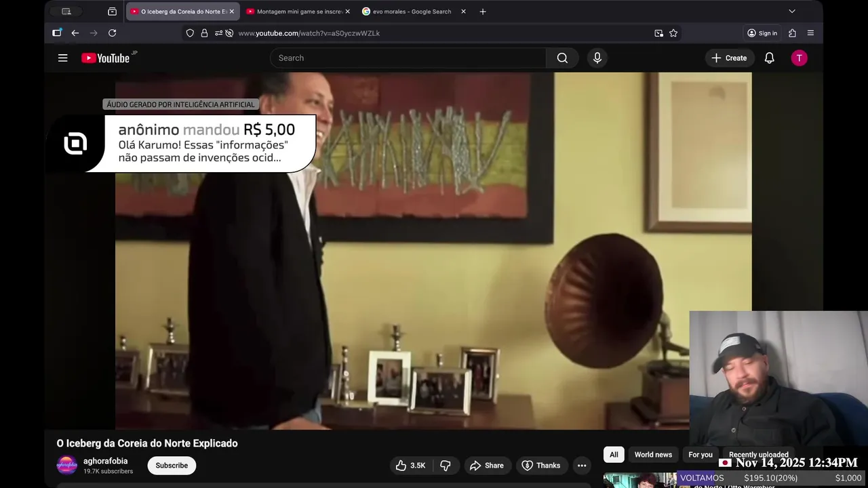The image size is (868, 488).
Task: Open the browser hamburger application menu
Action: (x=810, y=33)
